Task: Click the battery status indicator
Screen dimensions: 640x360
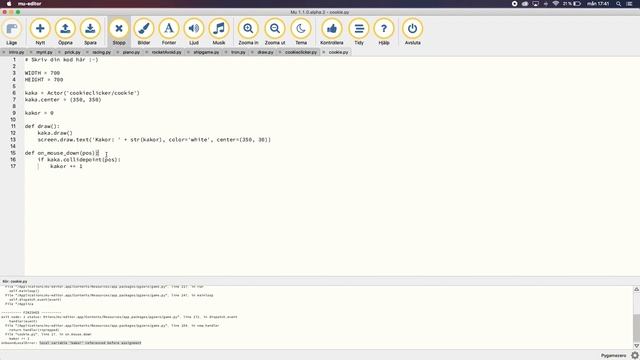Action: coord(572,4)
